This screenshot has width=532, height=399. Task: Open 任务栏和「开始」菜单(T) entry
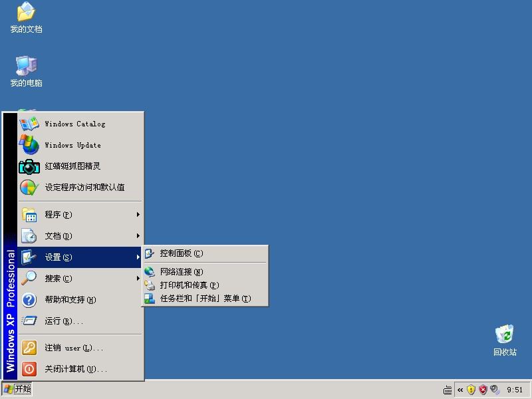[205, 299]
